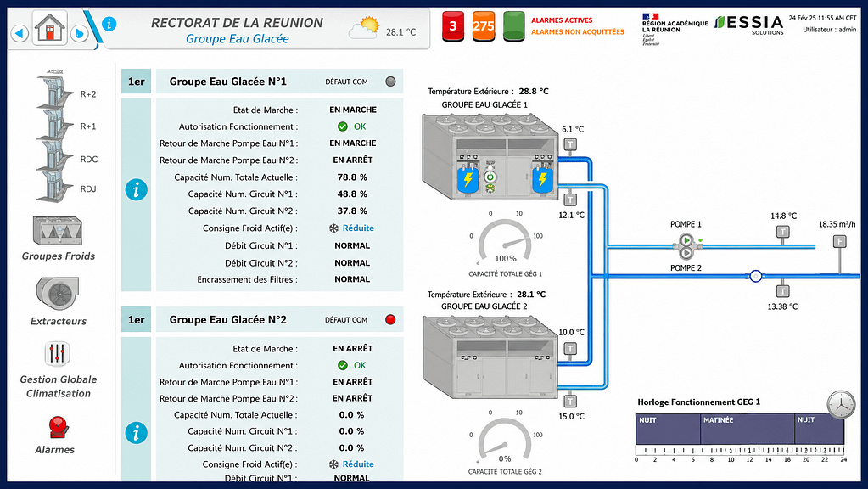Screen dimensions: 868x489
Task: Go forward with the right arrow button
Action: 79,33
